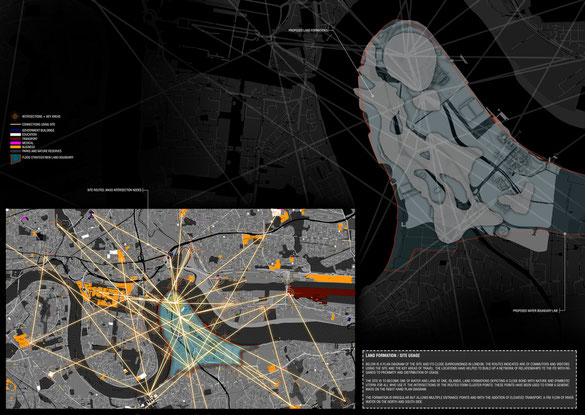
Task: Click the bright central route intersection node
Action: coord(180,317)
